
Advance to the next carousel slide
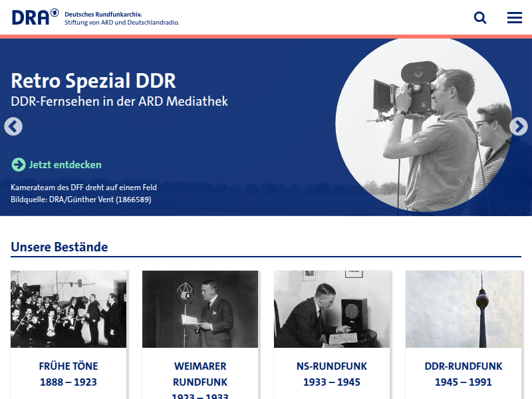(519, 126)
